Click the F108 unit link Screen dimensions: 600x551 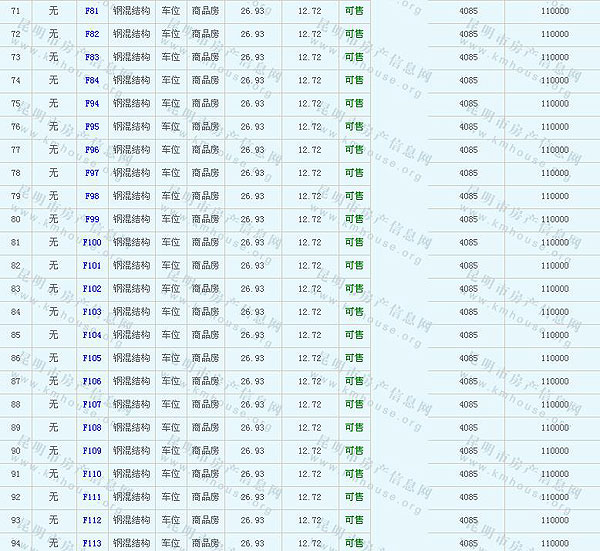pos(91,427)
